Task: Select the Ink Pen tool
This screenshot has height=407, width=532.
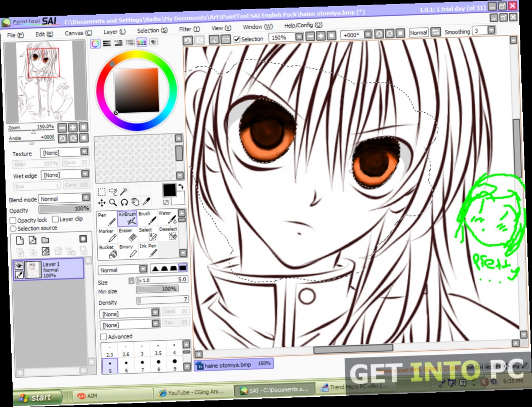Action: (x=148, y=250)
